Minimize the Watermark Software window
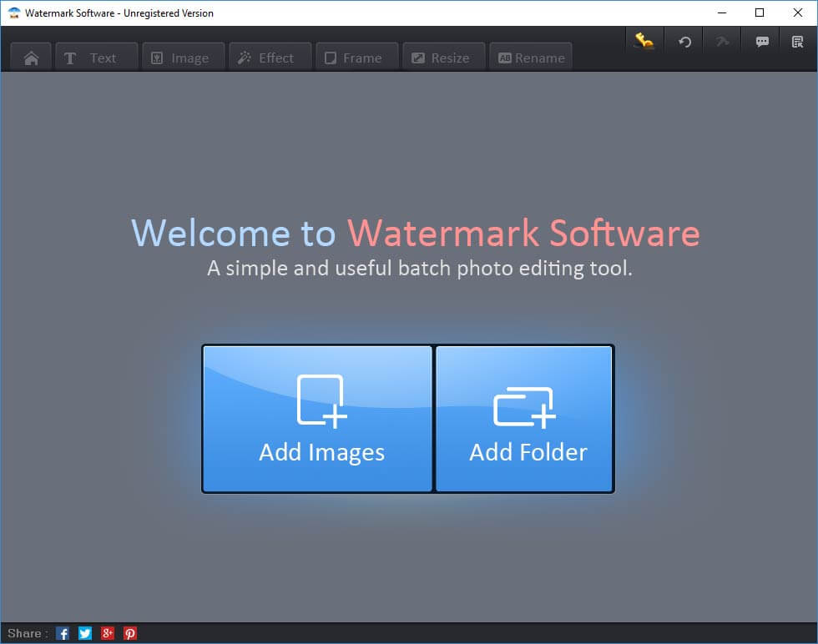The width and height of the screenshot is (818, 644). 722,13
